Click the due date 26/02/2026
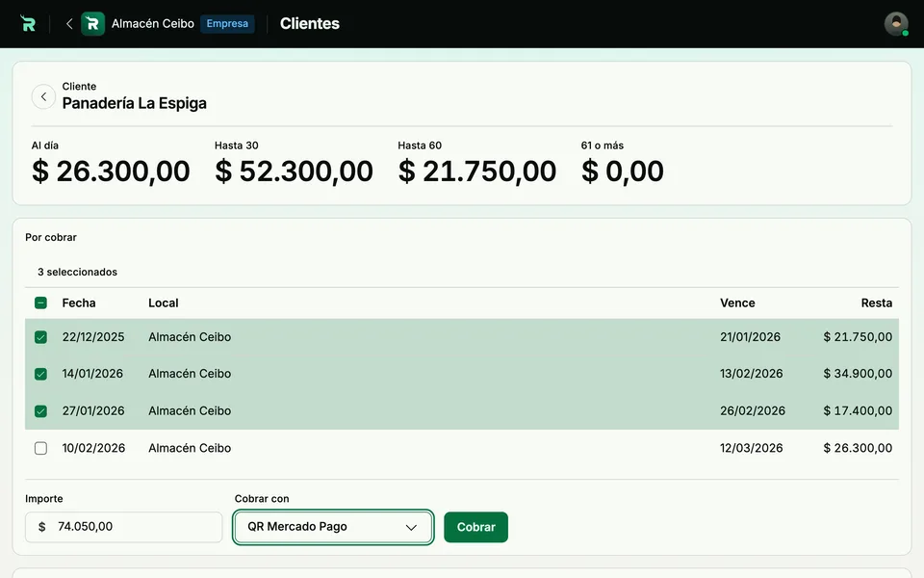This screenshot has width=924, height=578. 753,411
